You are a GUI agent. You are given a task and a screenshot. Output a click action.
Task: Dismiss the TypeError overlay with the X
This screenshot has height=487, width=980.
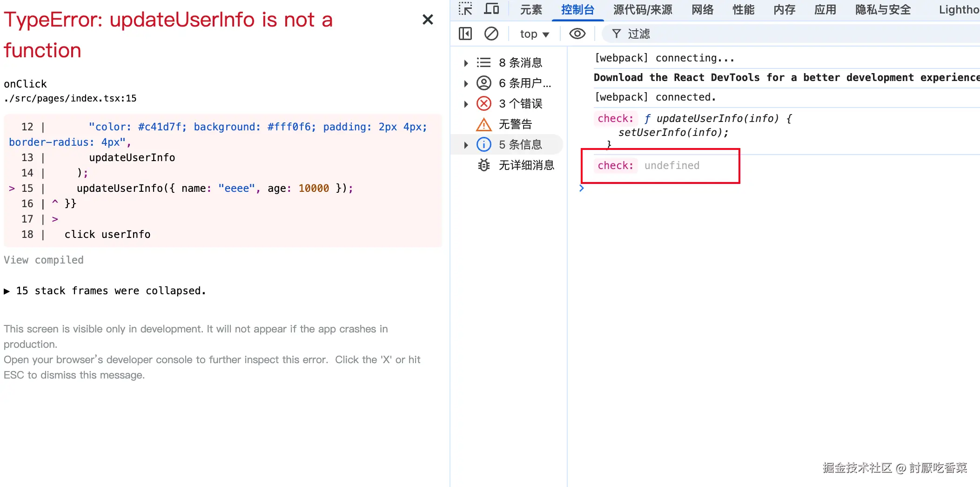[428, 20]
